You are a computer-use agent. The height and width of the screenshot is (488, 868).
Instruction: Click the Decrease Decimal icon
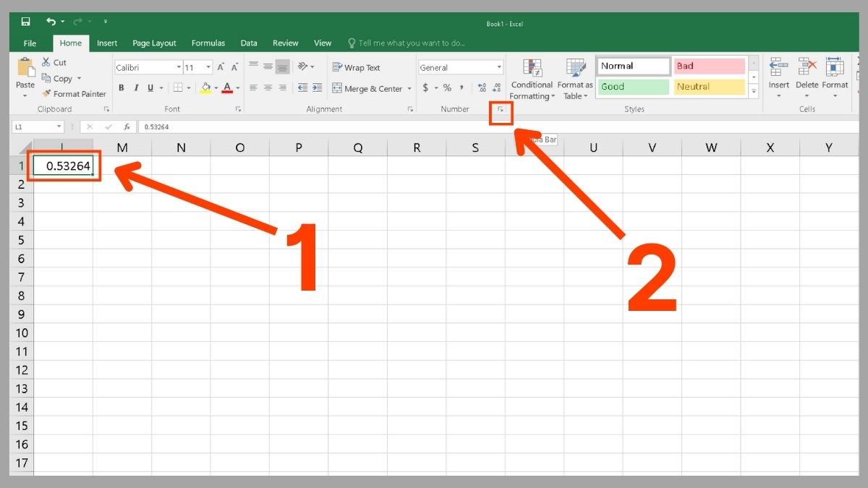(497, 87)
